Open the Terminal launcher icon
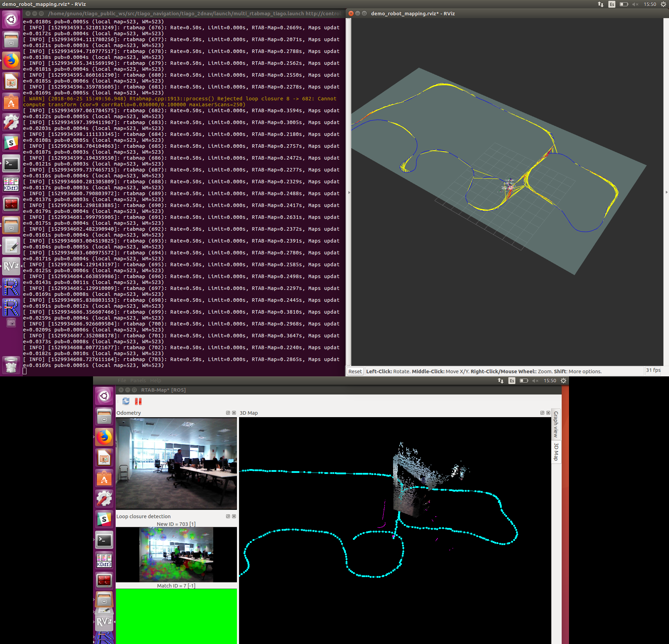This screenshot has height=644, width=669. (11, 163)
